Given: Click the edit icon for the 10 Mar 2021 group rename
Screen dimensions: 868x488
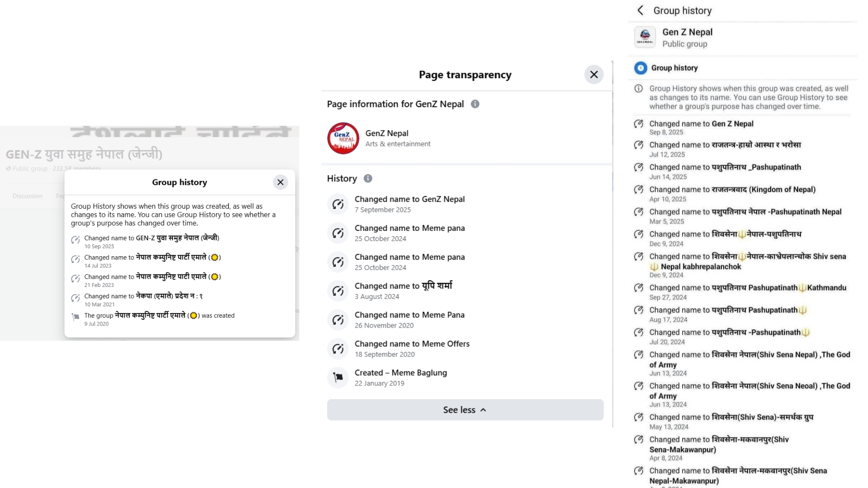Looking at the screenshot, I should pos(75,298).
